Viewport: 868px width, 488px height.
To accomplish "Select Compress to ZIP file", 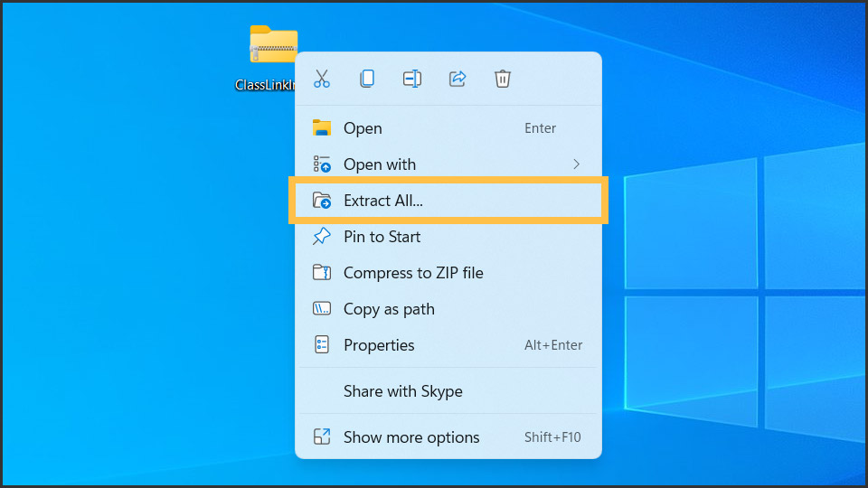I will [448, 273].
